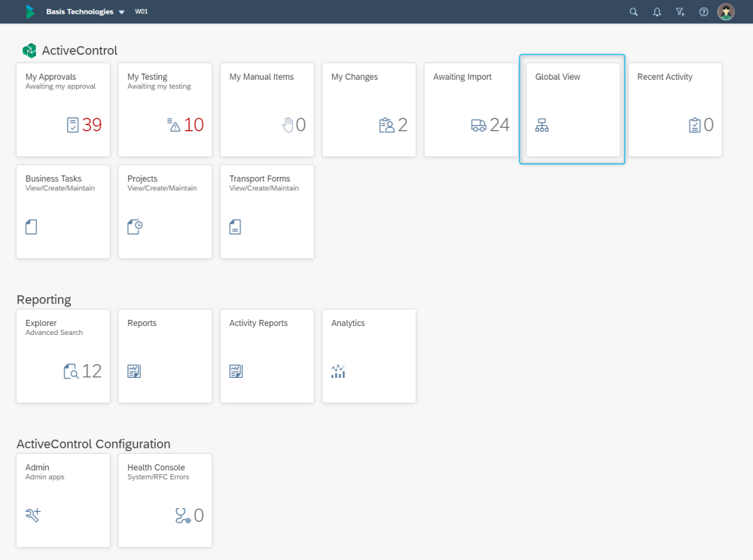753x560 pixels.
Task: Click the red 10 testing count
Action: [x=194, y=125]
